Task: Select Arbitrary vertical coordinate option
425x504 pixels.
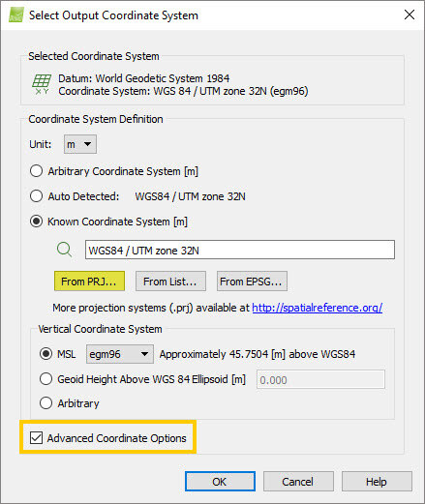Action: point(46,403)
